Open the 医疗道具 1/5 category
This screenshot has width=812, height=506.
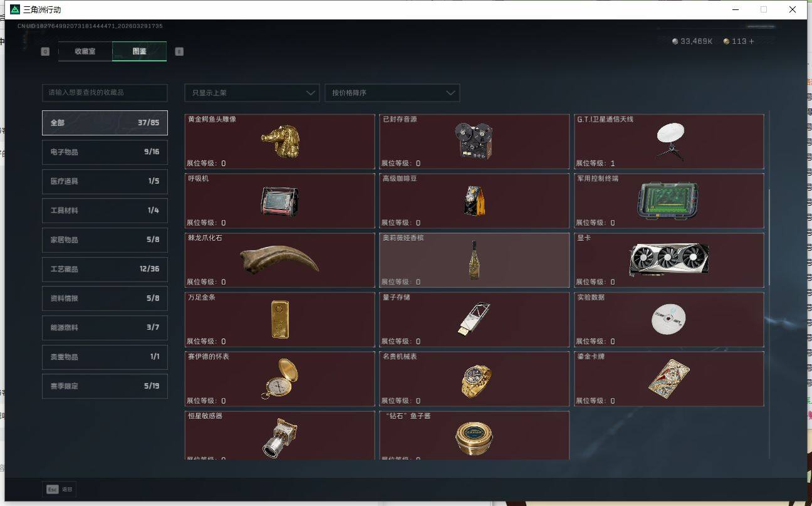(x=105, y=181)
